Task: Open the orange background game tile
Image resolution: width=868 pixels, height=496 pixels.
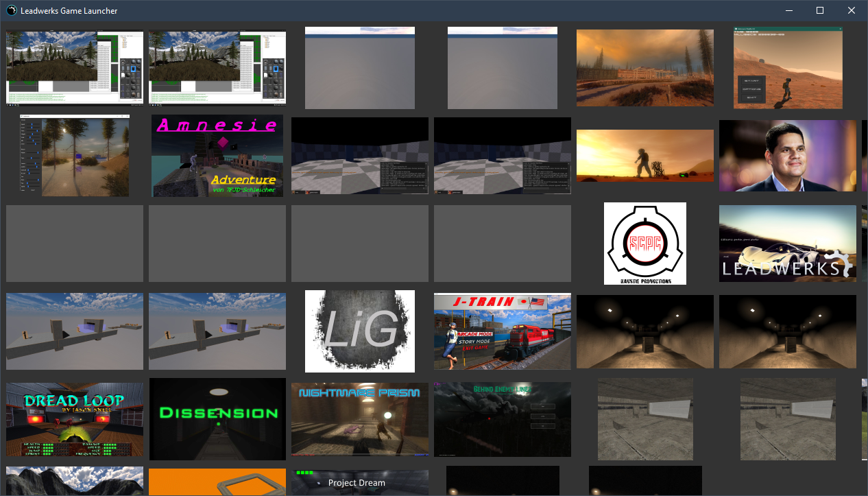Action: (x=217, y=482)
